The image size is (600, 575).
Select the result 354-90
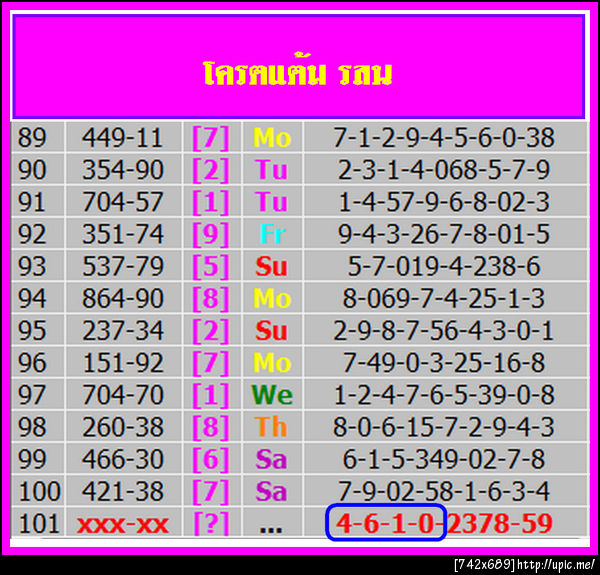[122, 169]
